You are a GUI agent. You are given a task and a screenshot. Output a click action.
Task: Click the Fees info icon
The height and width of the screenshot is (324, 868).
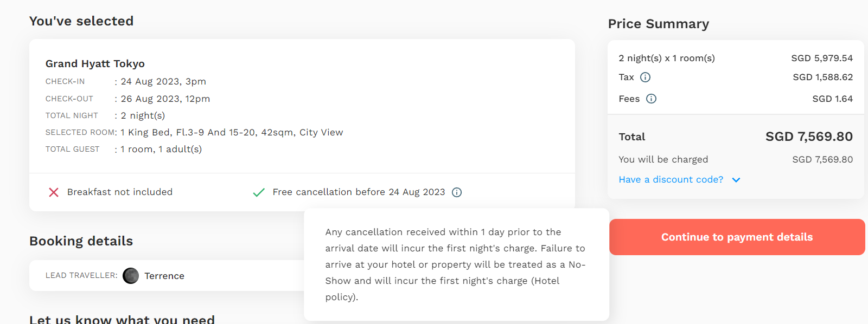tap(651, 99)
